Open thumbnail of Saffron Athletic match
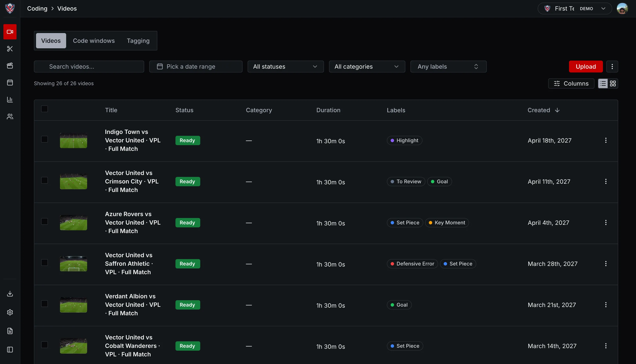636x364 pixels. tap(74, 264)
